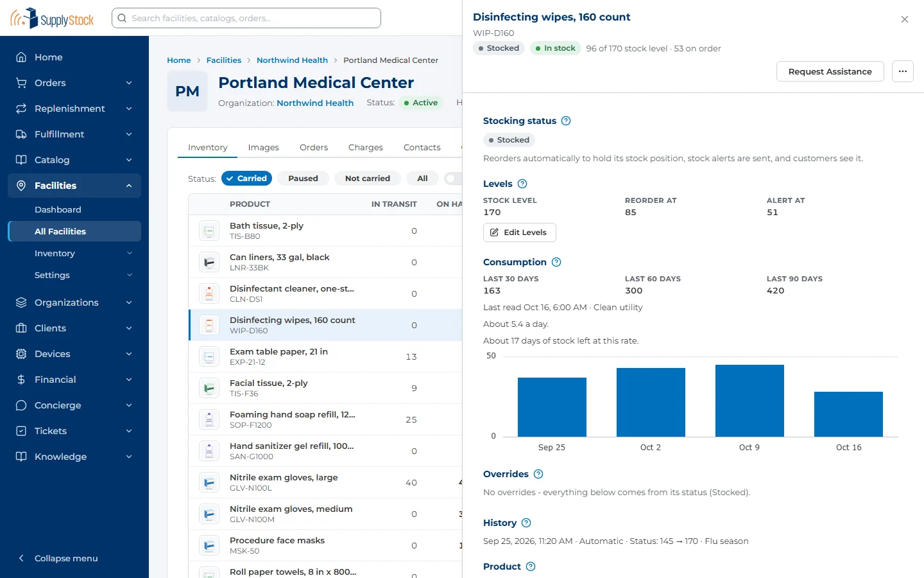Select the Exam table paper row
924x578 pixels.
click(326, 356)
